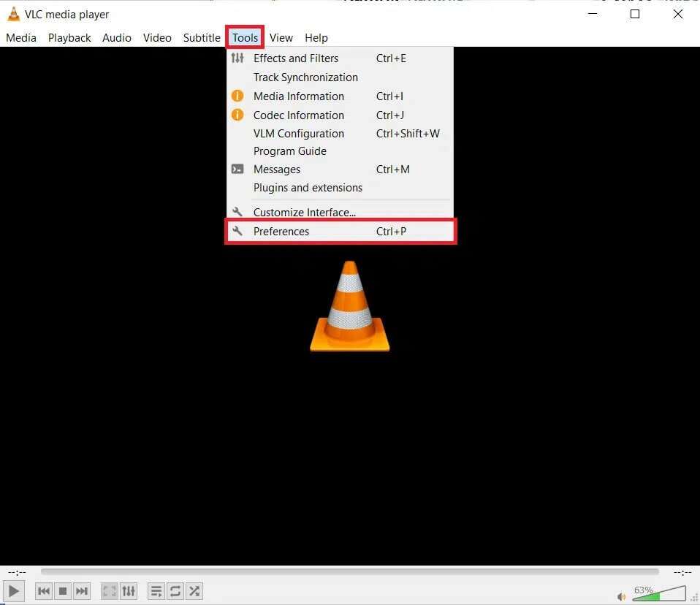Open the Media menu

(x=21, y=38)
